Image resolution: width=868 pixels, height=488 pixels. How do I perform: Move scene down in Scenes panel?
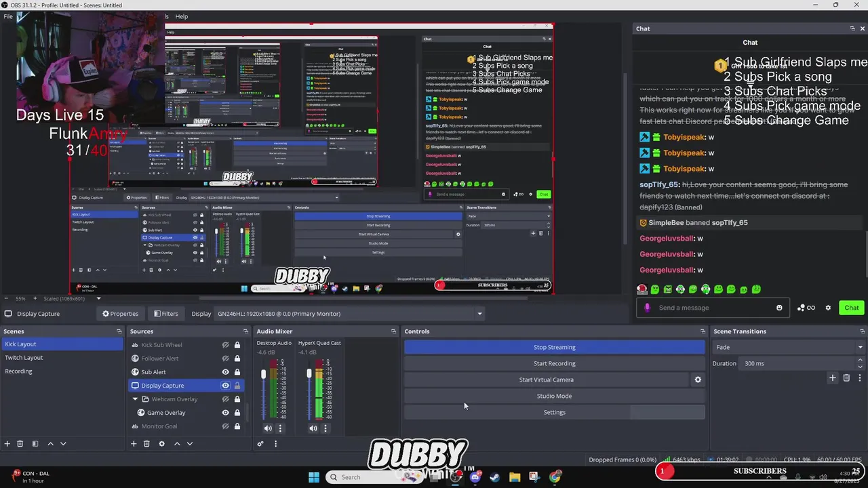[x=63, y=444]
